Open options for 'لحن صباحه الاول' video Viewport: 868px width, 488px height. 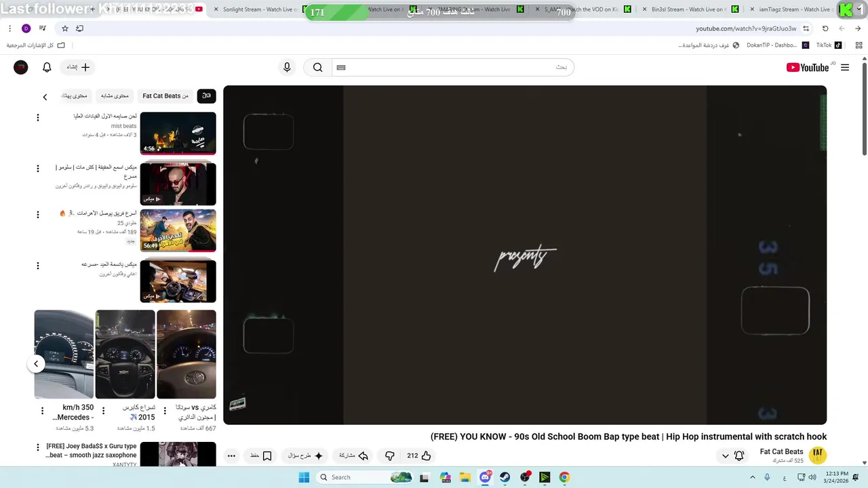click(x=38, y=117)
